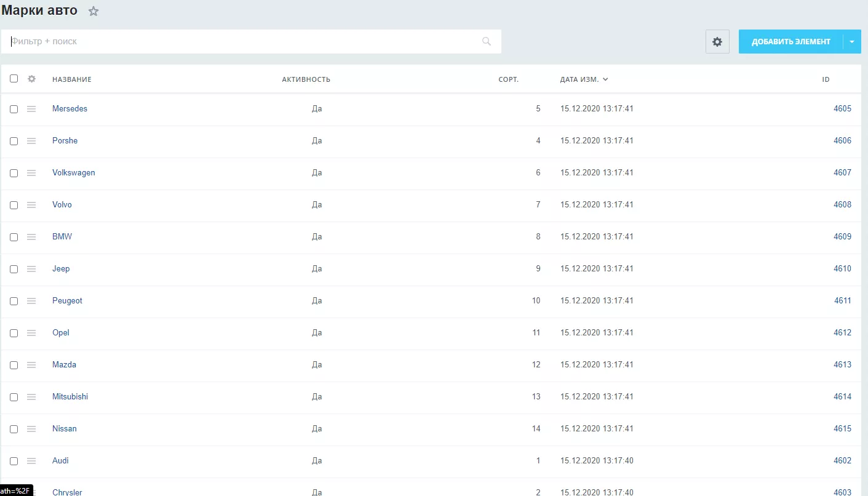Click date 15.12.2020 13:17:40 in Audi row

(597, 461)
